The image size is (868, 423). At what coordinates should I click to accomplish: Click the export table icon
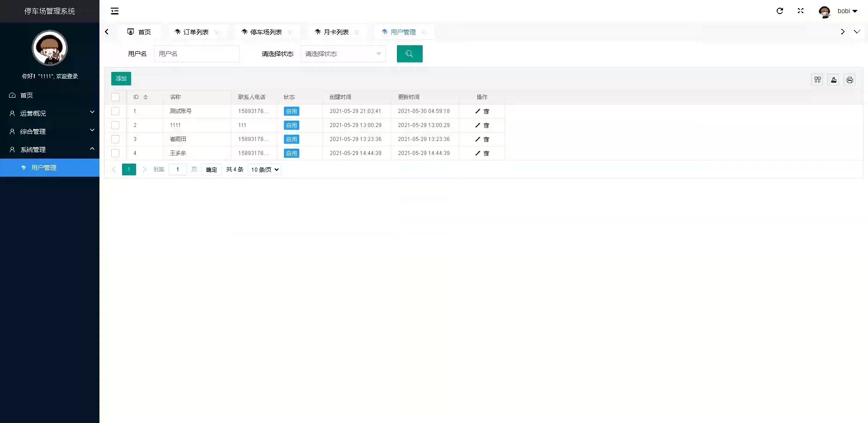pyautogui.click(x=834, y=80)
